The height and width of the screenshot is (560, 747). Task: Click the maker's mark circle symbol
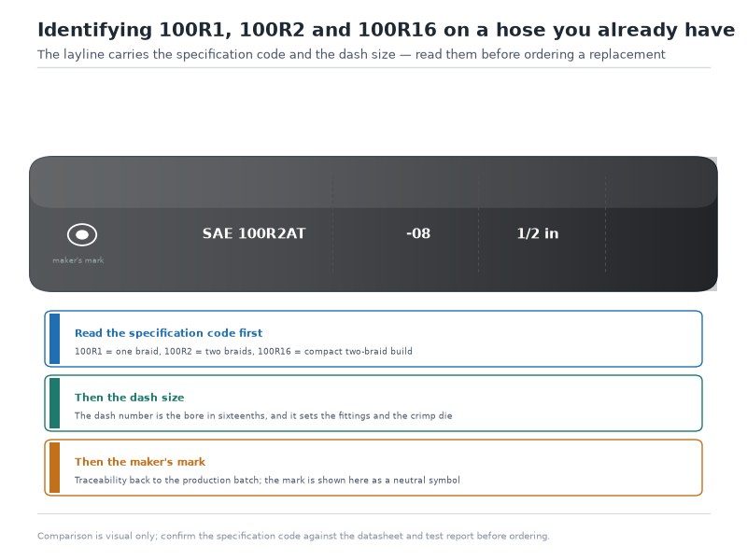(82, 235)
